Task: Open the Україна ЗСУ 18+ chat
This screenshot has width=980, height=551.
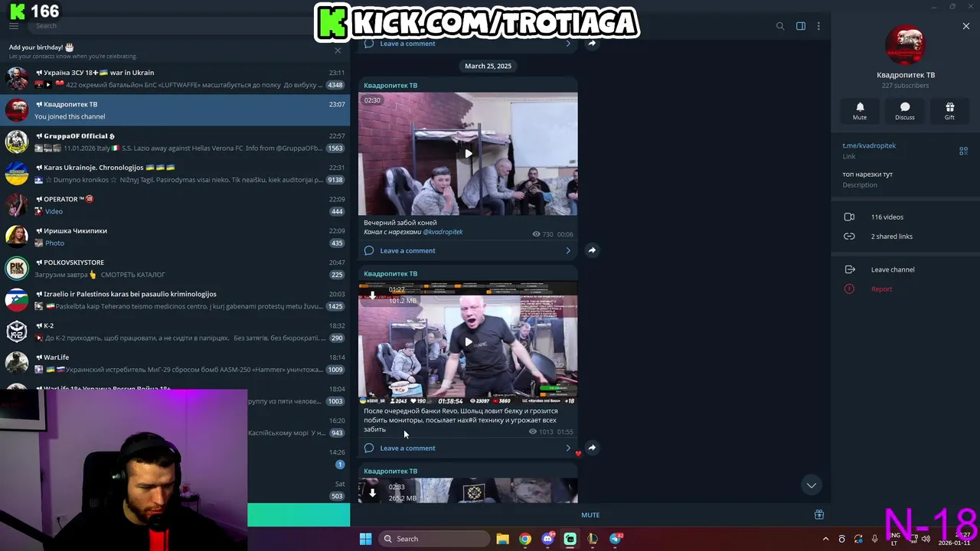Action: tap(175, 78)
